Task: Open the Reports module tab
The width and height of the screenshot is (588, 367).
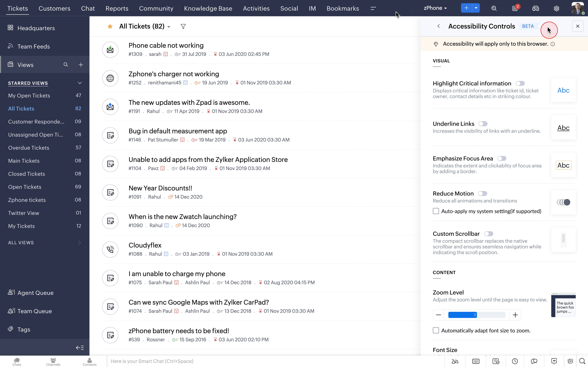Action: coord(117,8)
